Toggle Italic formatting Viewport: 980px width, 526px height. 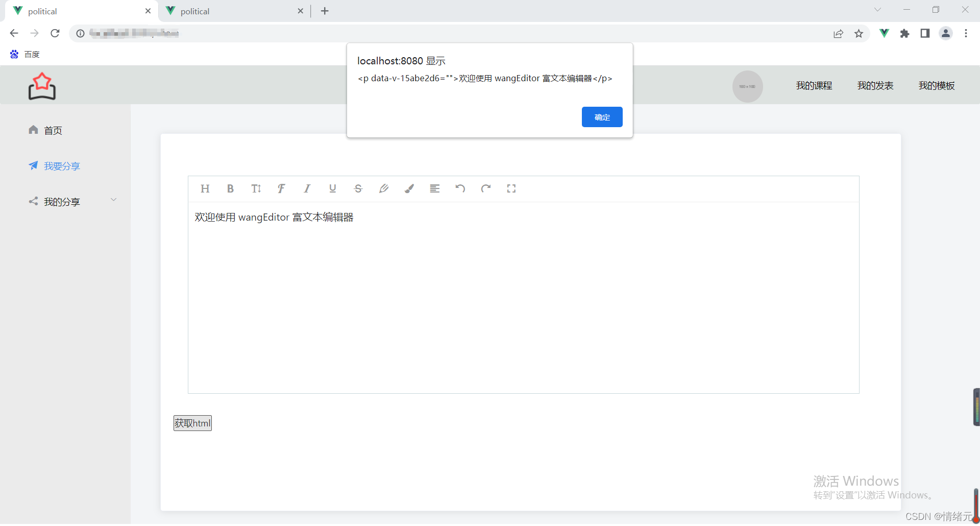[307, 189]
